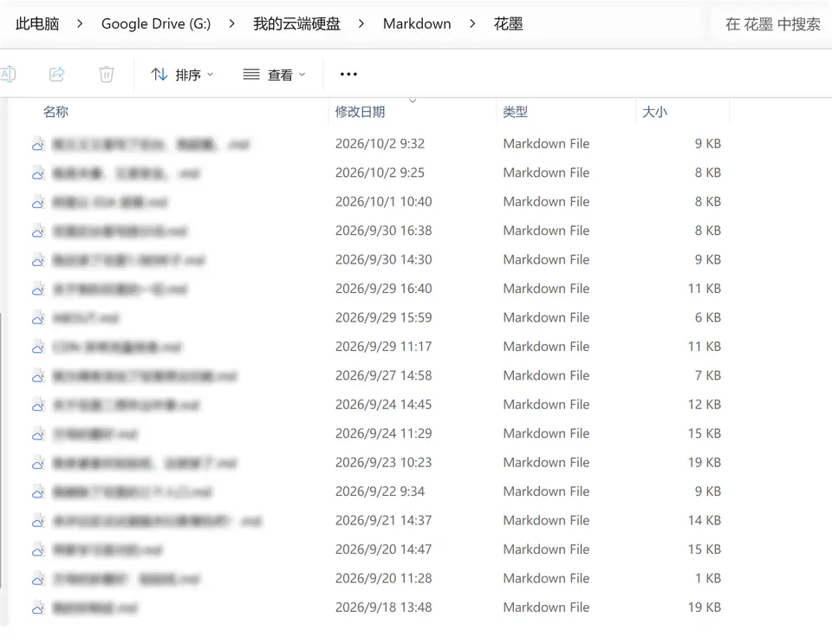Click cloud icon of 2026/10/2 9:32 file
Screen dimensions: 832x644
[37, 144]
